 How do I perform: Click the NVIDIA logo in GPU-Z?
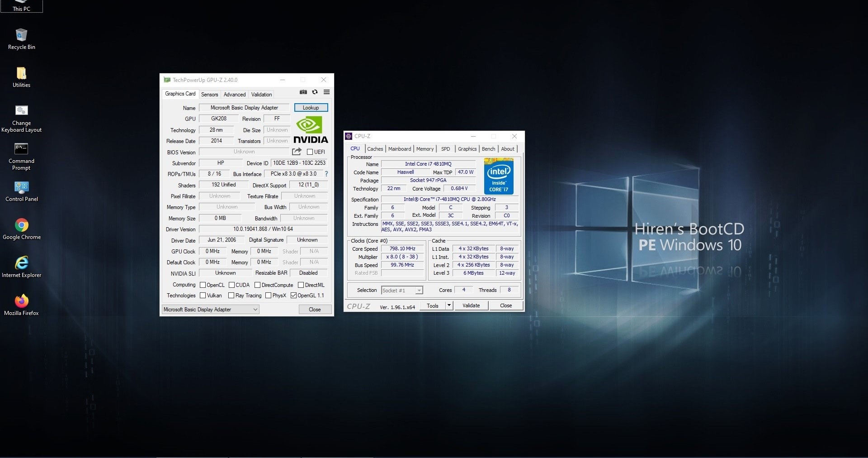(x=311, y=130)
